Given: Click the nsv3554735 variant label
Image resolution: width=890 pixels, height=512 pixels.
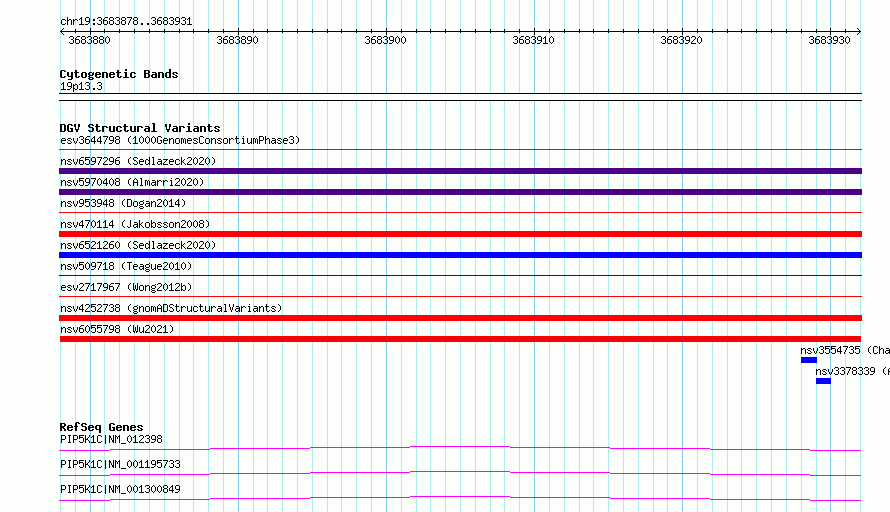Looking at the screenshot, I should click(x=845, y=350).
